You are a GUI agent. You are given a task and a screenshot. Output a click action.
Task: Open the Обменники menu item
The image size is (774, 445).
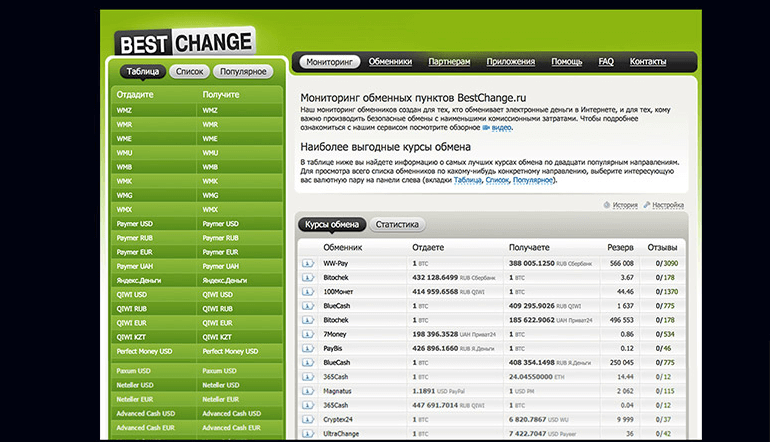(x=390, y=62)
